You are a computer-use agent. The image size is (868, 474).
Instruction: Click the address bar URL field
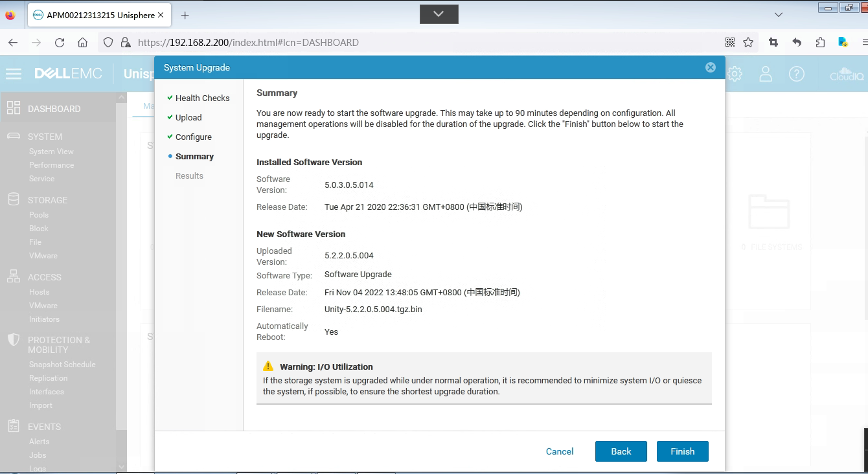click(428, 43)
